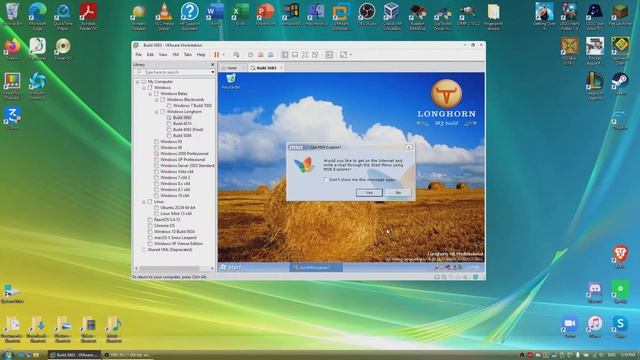
Task: Open the File menu in VMware
Action: [x=139, y=55]
